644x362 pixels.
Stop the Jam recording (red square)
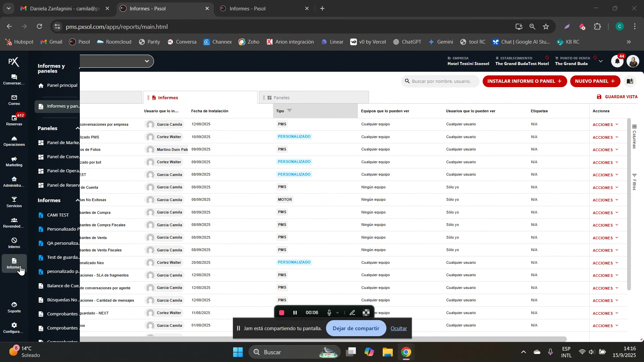(282, 313)
